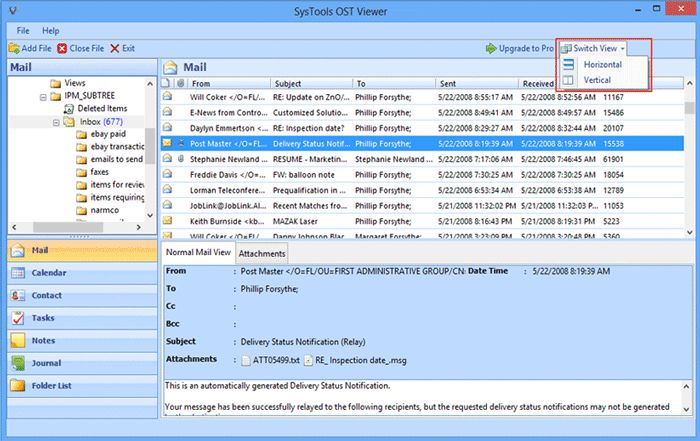Viewport: 700px width, 441px height.
Task: Click the narmco folder icon
Action: [82, 210]
